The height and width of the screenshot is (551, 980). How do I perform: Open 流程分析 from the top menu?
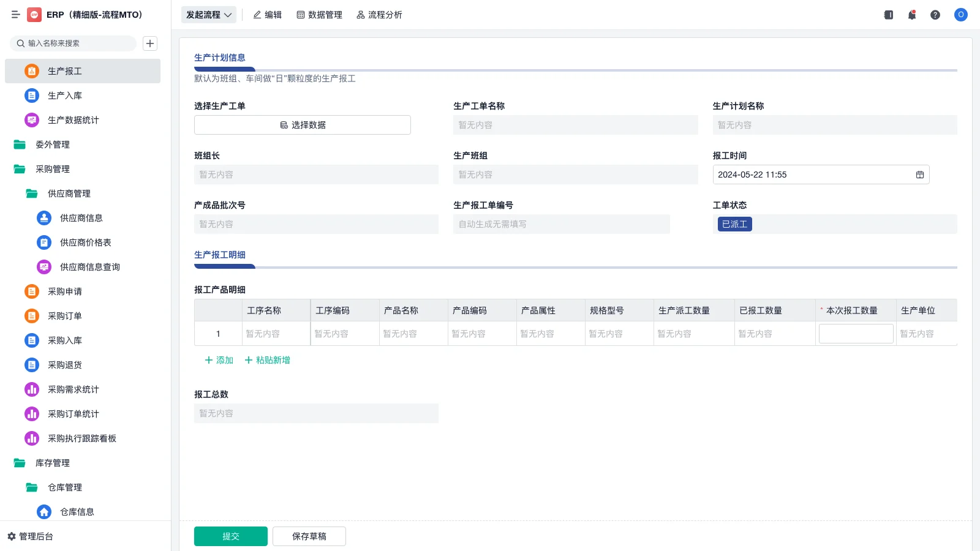pyautogui.click(x=380, y=15)
